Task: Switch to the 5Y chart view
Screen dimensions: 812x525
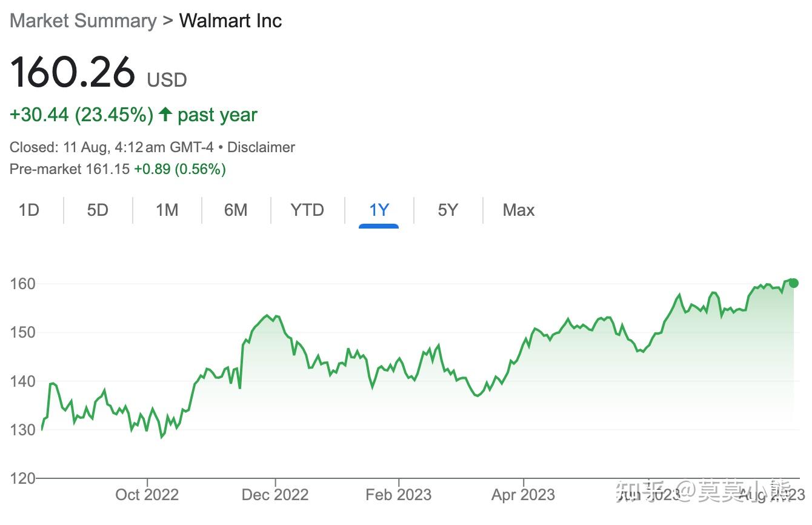Action: click(x=448, y=210)
